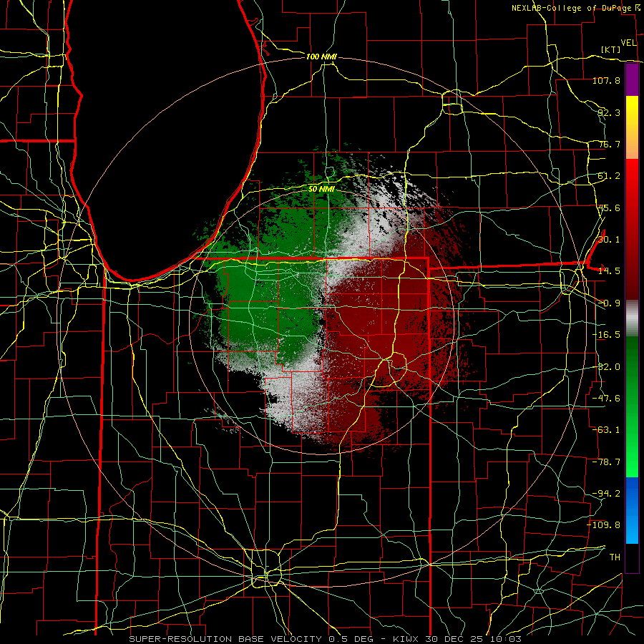Screen dimensions: 644x644
Task: Click the -0.9 legend value
Action: [609, 303]
